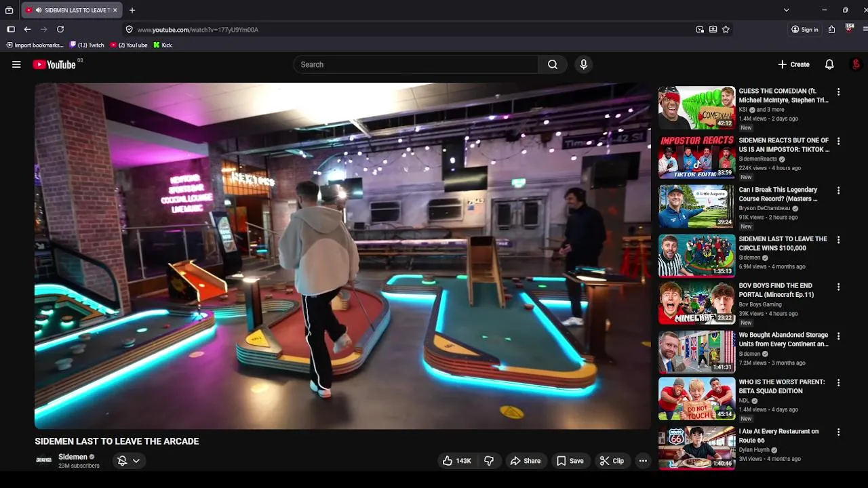This screenshot has height=488, width=868.
Task: Save the video to a playlist
Action: (570, 461)
